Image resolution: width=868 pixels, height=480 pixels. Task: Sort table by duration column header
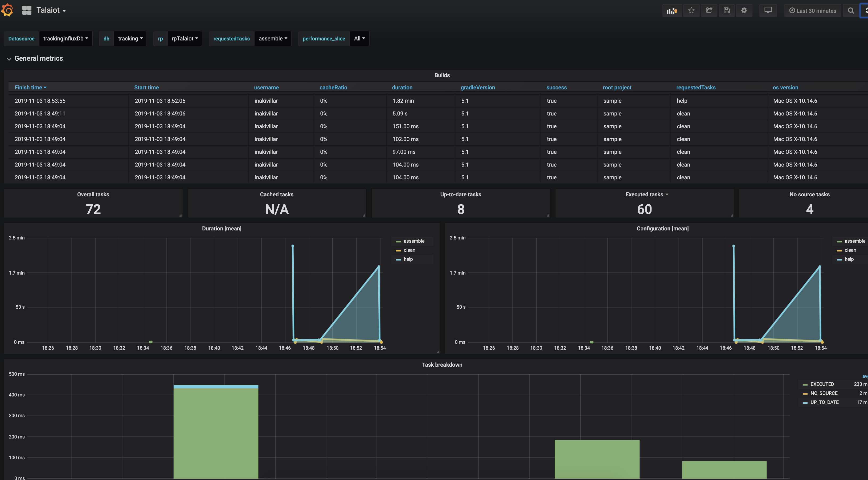402,88
